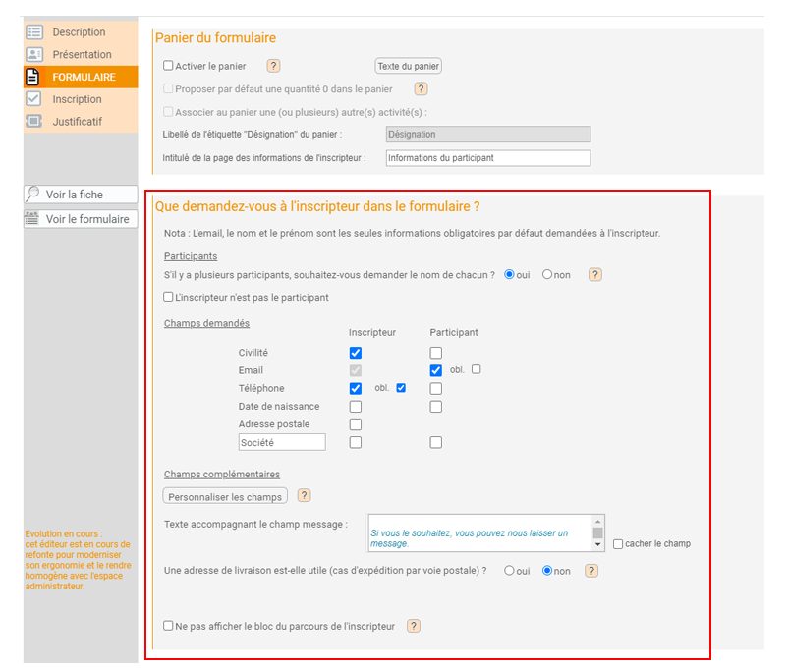Viewport: 787px width, 672px height.
Task: Click the Participants subsection heading
Action: [191, 256]
